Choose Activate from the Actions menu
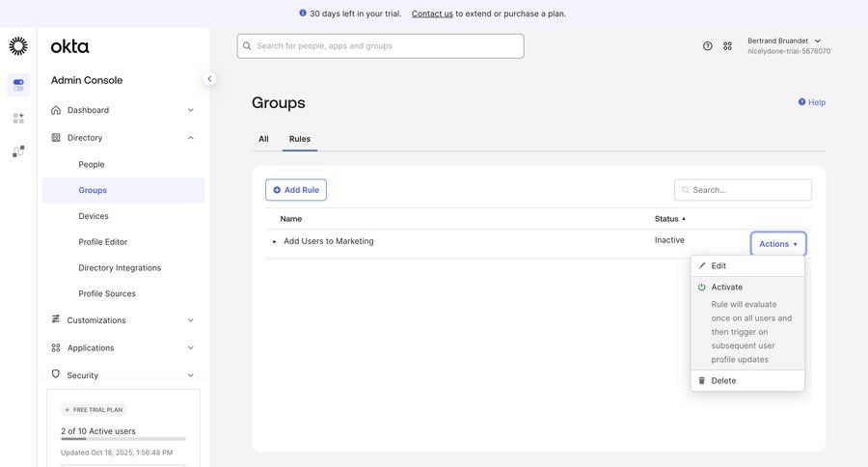The width and height of the screenshot is (868, 467). click(747, 323)
